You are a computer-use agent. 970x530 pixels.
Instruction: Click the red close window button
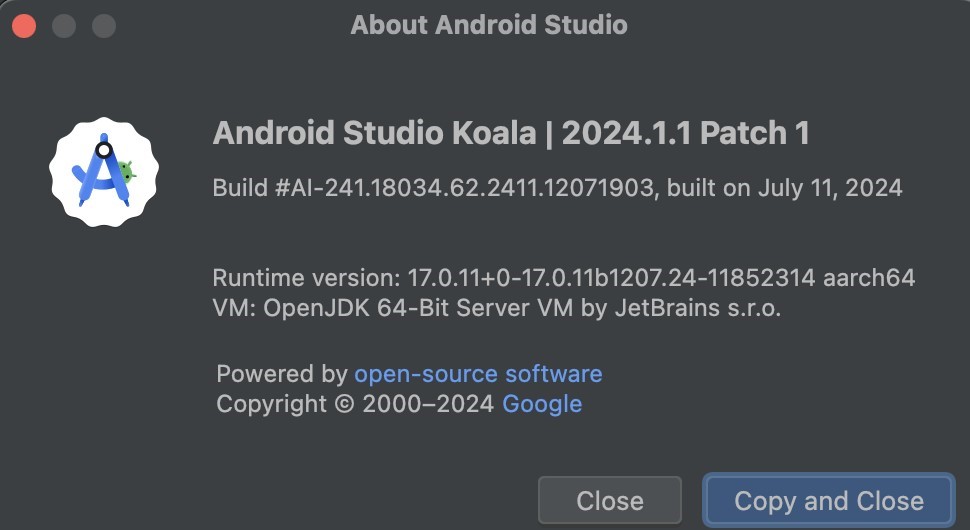[x=24, y=25]
